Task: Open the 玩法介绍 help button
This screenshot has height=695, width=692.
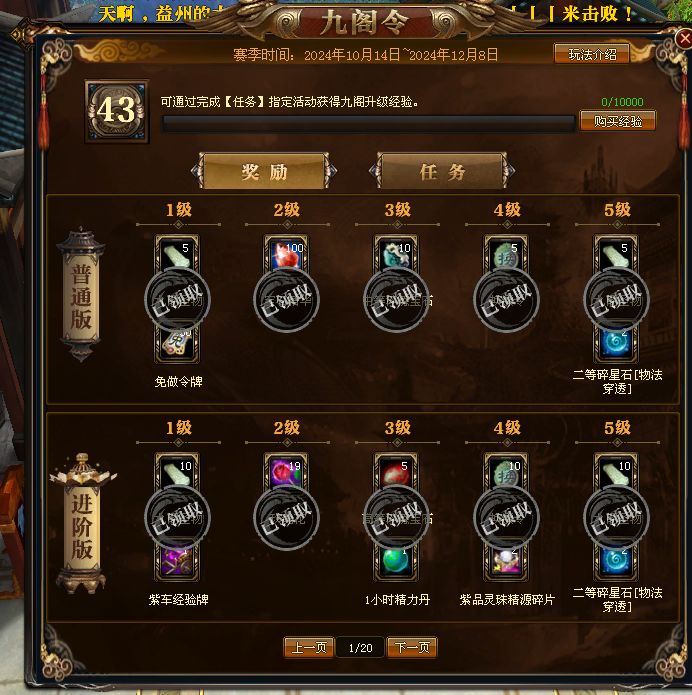Action: pyautogui.click(x=592, y=54)
